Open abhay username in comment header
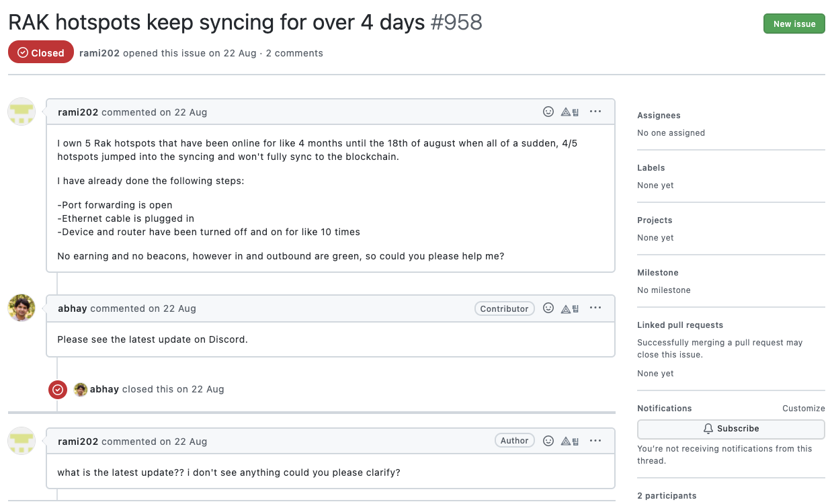832x504 pixels. click(x=73, y=308)
